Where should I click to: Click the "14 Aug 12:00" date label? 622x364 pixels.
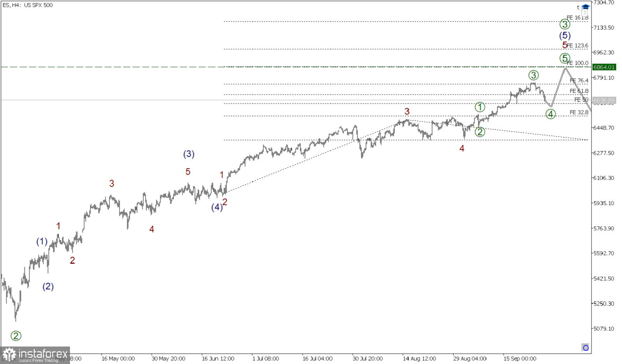(x=419, y=359)
